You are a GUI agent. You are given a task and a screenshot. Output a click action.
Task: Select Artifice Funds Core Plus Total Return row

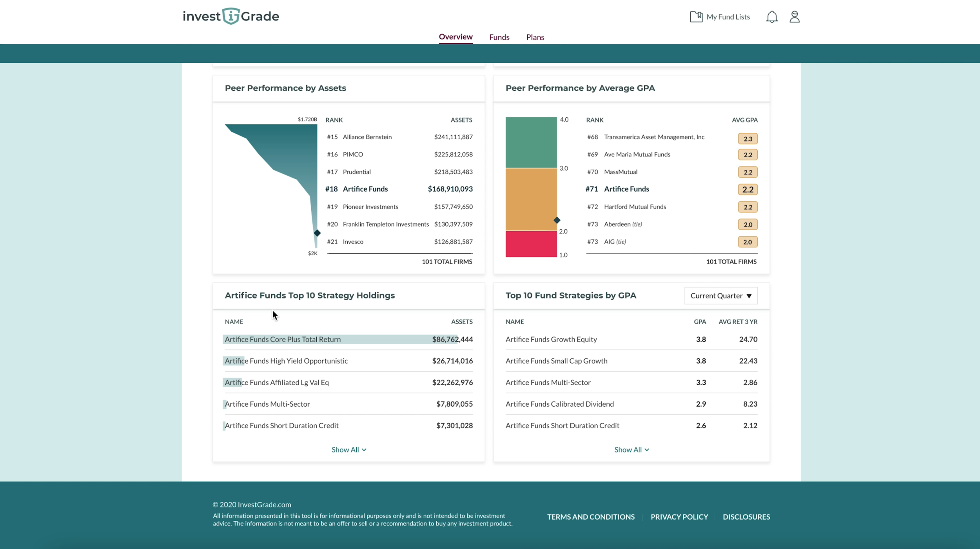click(x=348, y=339)
